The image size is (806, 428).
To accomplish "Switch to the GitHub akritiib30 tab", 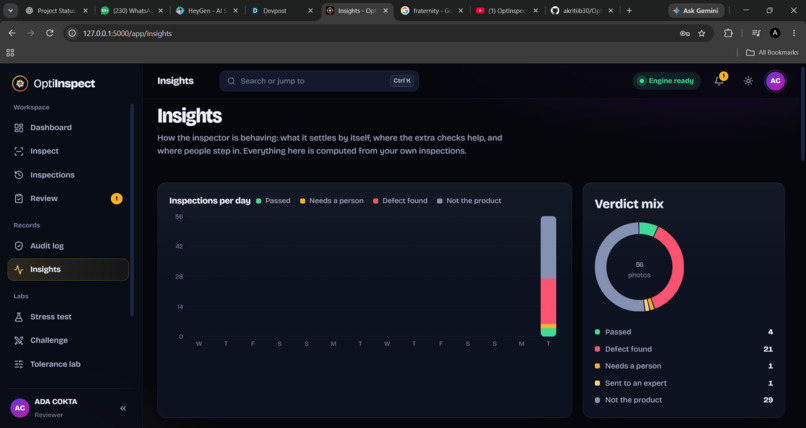I will point(582,10).
